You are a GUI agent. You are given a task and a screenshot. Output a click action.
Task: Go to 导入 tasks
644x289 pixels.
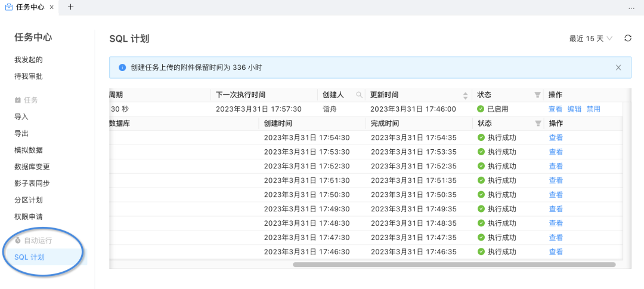[x=21, y=117]
